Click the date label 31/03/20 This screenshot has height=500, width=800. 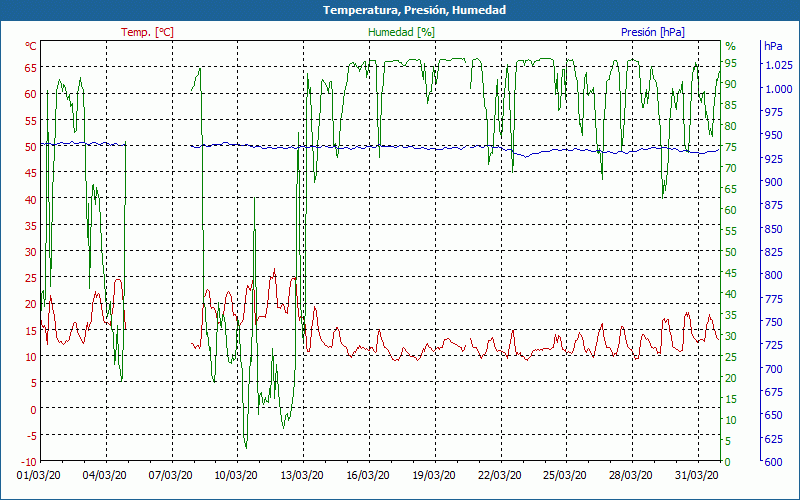point(696,476)
